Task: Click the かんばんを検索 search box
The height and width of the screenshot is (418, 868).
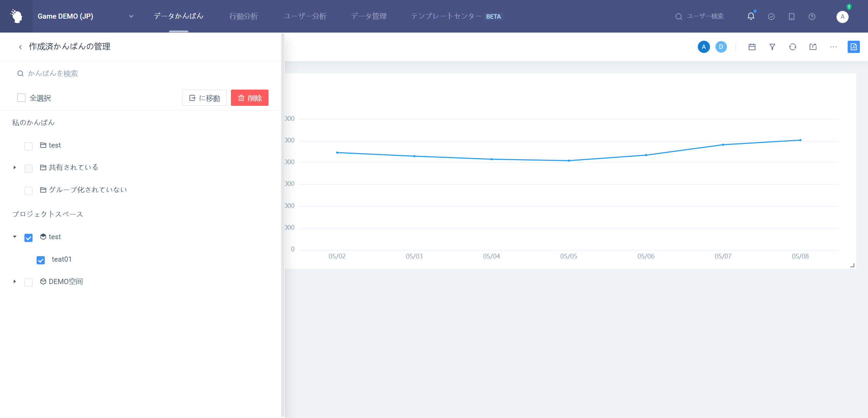Action: (142, 73)
